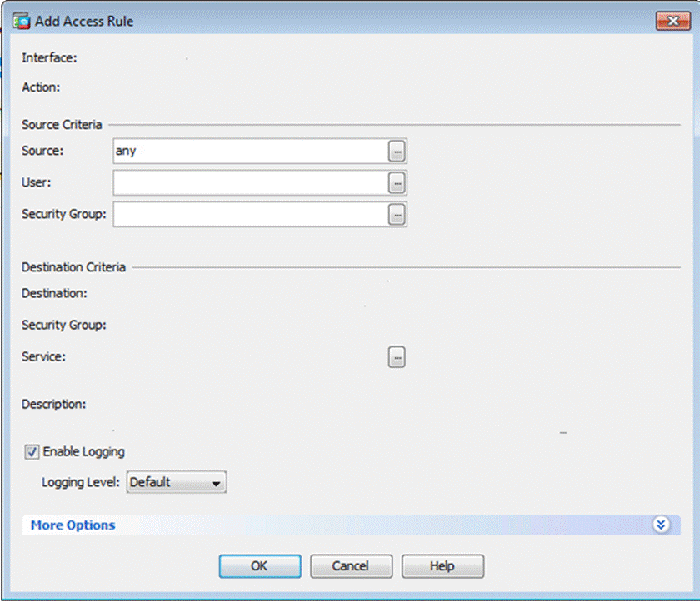Screen dimensions: 700x602
Task: Expand More Options using the double-chevron icon
Action: [662, 525]
